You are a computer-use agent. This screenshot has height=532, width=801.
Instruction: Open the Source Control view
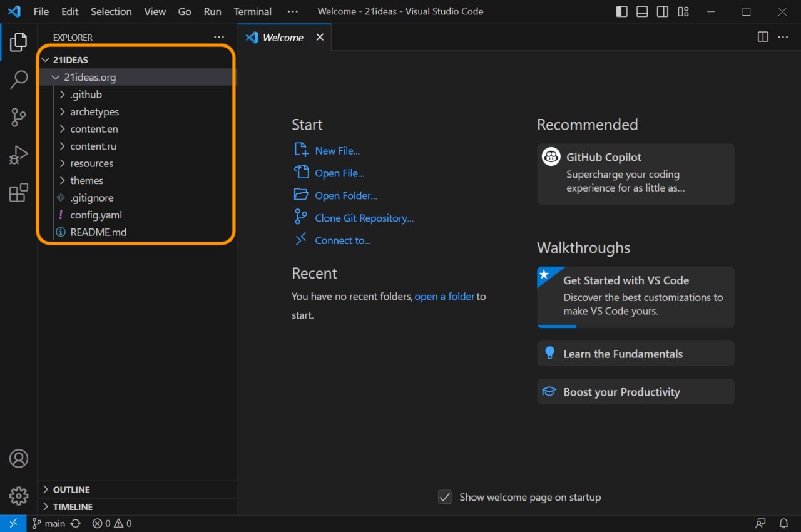click(19, 117)
